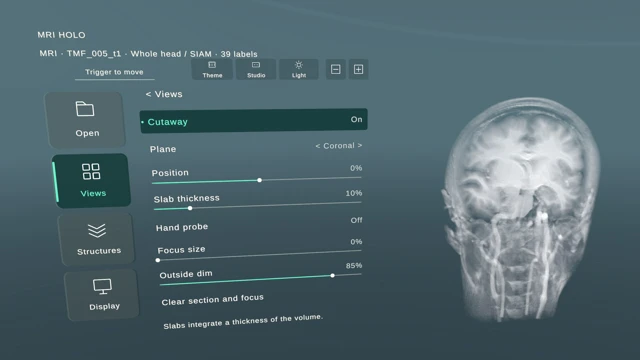
Task: Go back using the Views chevron
Action: (x=149, y=94)
